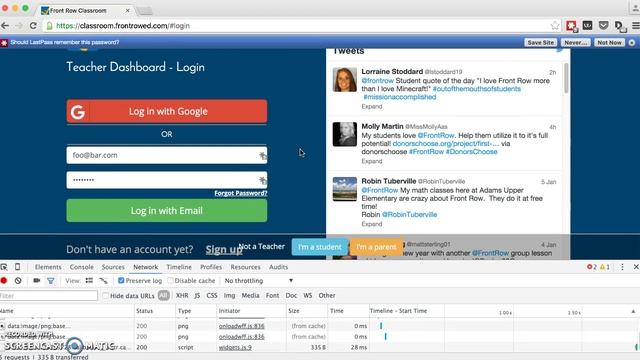
Task: Show All request types filter
Action: coord(163,296)
